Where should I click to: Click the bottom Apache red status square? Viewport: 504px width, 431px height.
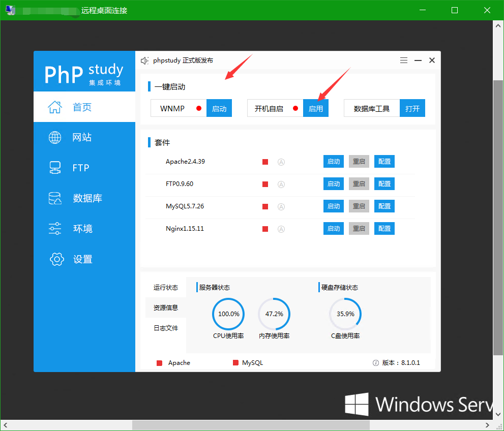click(159, 363)
